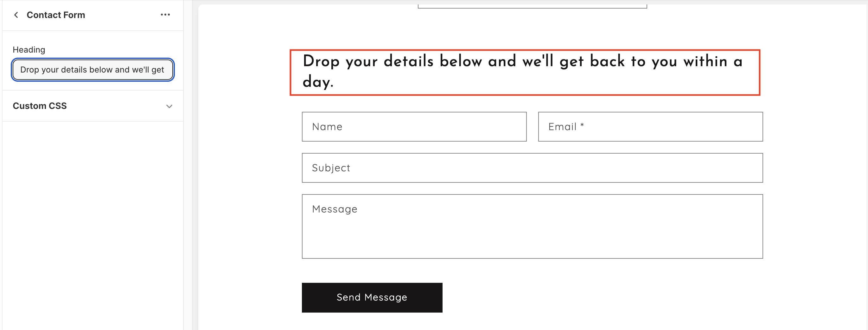Expand Custom CSS using the chevron

pyautogui.click(x=169, y=106)
